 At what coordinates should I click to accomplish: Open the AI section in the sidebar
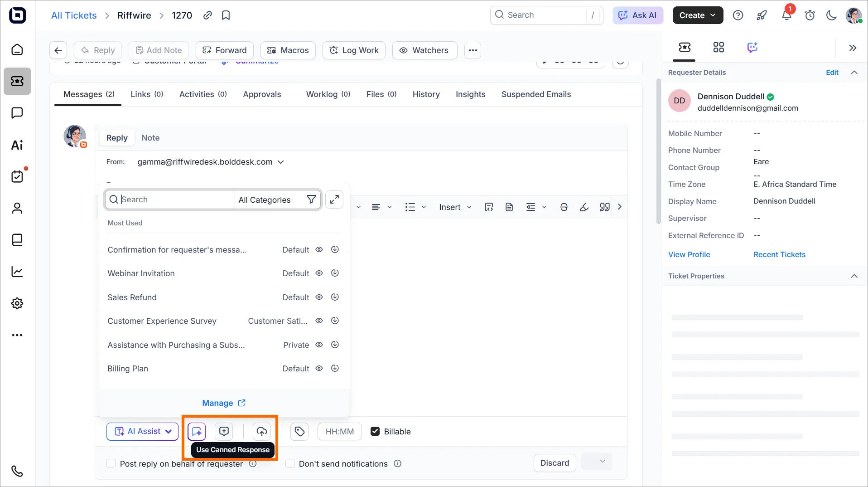pos(17,145)
